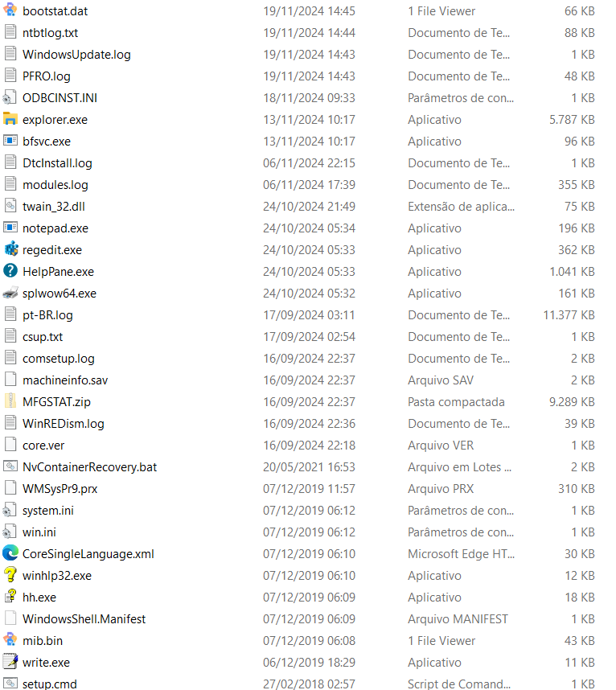
Task: Click the Microsoft Edge HT... type cell
Action: click(x=461, y=553)
